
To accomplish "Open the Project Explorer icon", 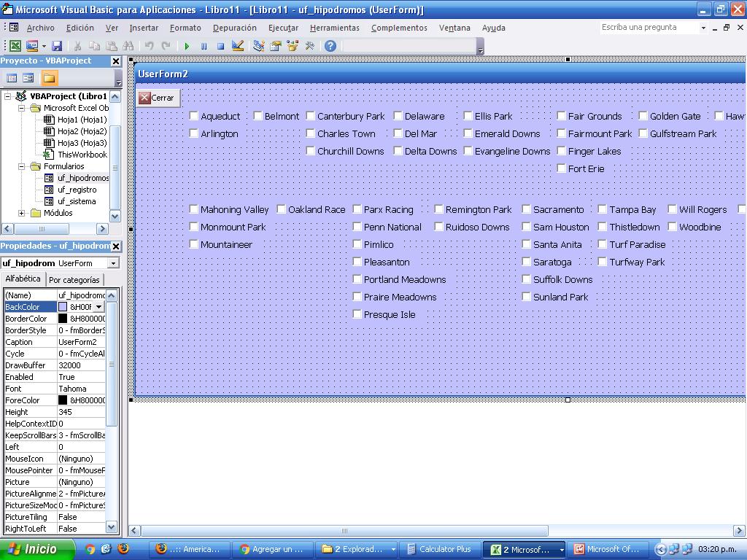I will [x=259, y=46].
